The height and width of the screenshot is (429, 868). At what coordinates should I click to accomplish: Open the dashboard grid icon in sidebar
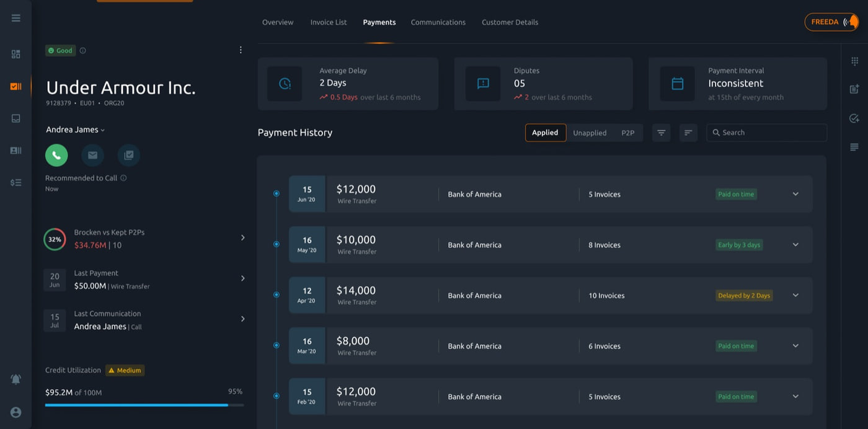coord(16,55)
